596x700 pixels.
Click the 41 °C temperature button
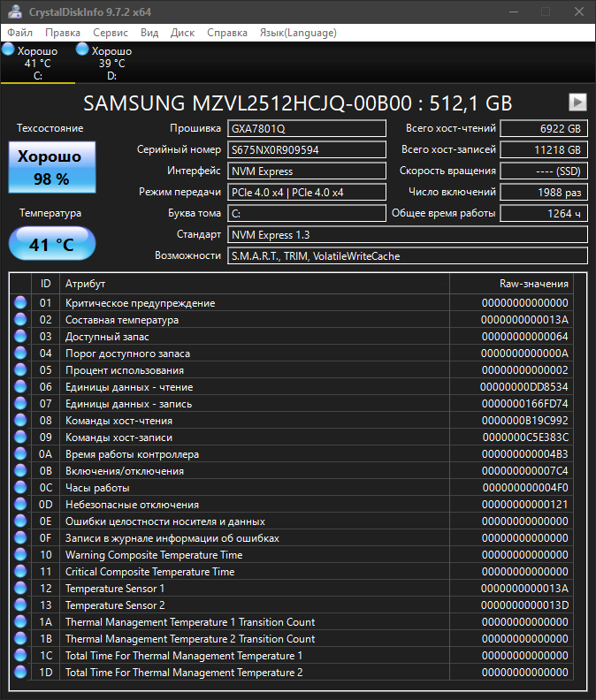(51, 244)
